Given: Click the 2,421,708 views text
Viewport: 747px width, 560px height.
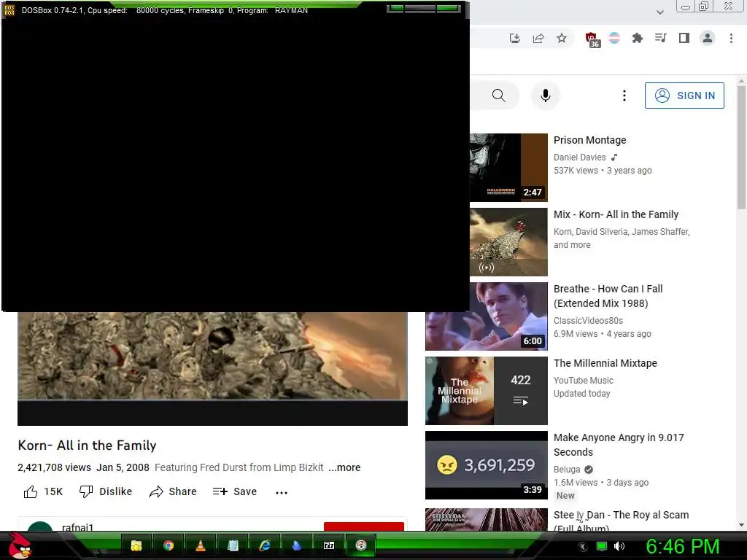Looking at the screenshot, I should coord(54,467).
